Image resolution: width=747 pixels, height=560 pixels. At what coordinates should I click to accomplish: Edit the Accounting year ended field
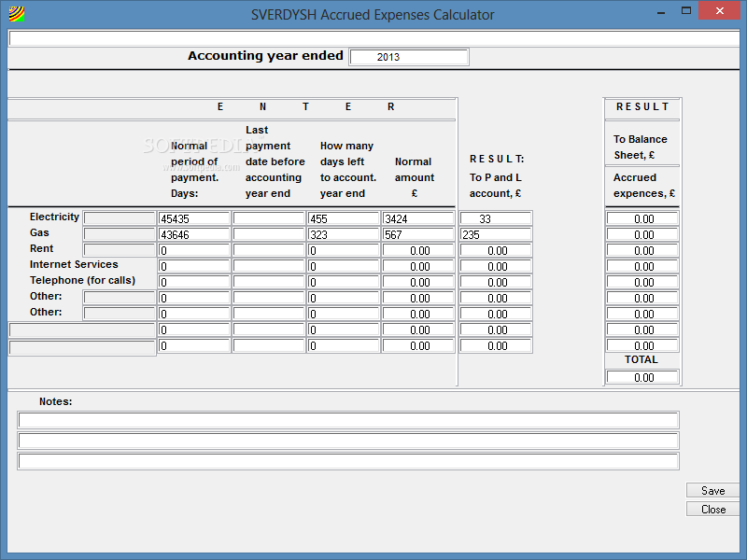point(409,57)
